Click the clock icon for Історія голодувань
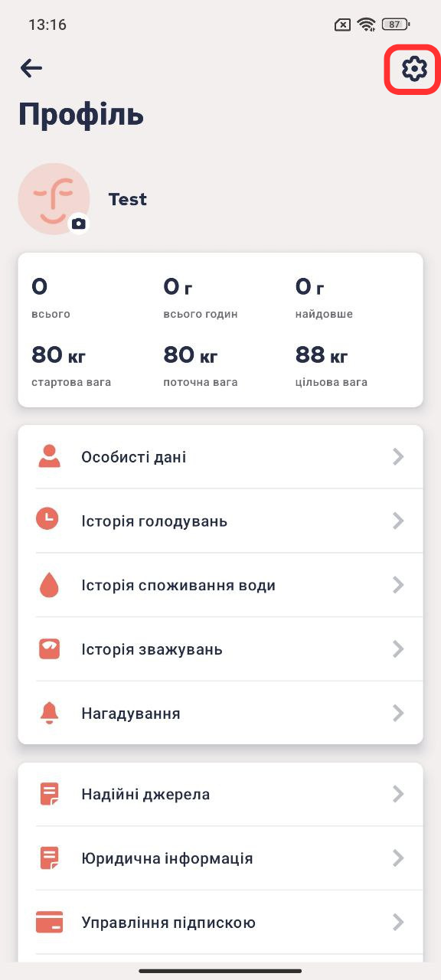 47,521
